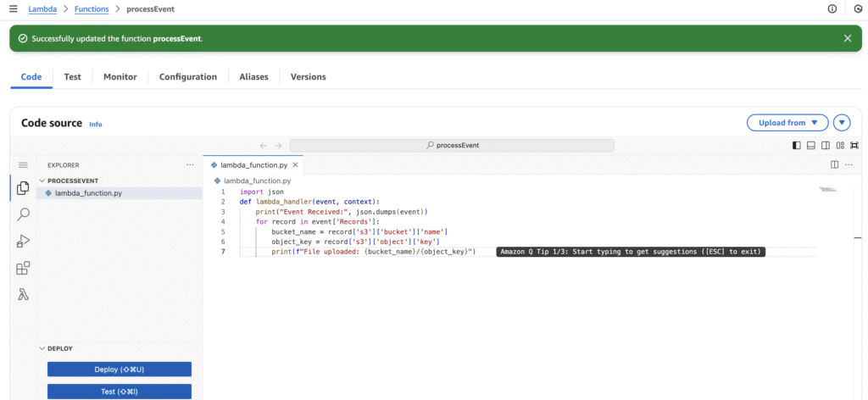This screenshot has height=400, width=868.
Task: Dismiss the success banner with the X
Action: click(x=848, y=38)
